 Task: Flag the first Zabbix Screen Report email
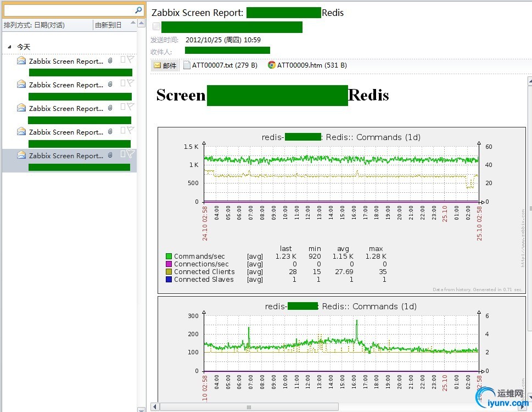tap(130, 59)
